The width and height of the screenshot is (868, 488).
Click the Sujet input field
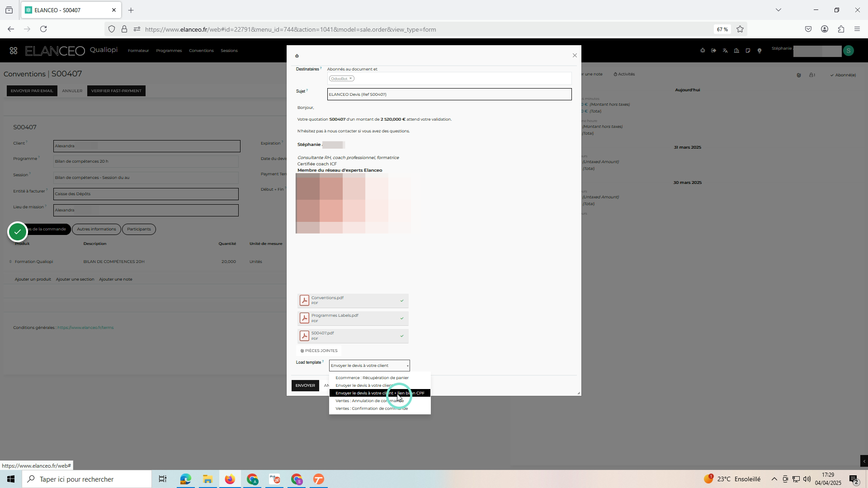(449, 94)
